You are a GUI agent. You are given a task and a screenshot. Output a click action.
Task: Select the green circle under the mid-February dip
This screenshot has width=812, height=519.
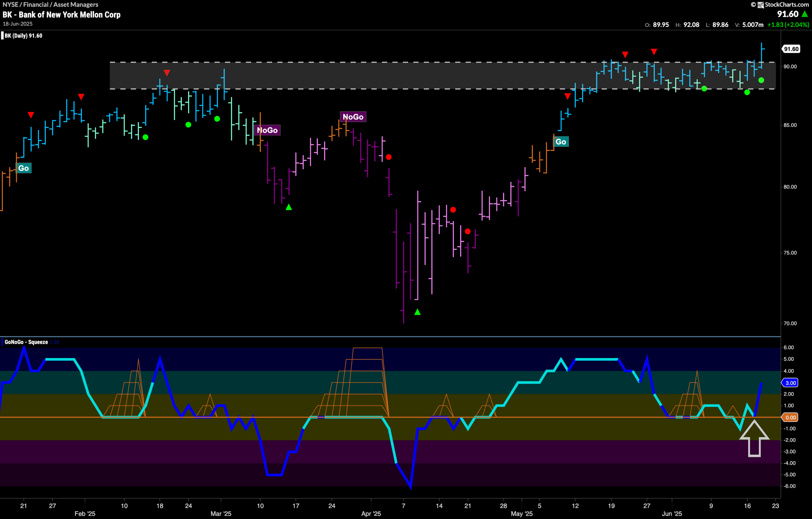(x=145, y=137)
